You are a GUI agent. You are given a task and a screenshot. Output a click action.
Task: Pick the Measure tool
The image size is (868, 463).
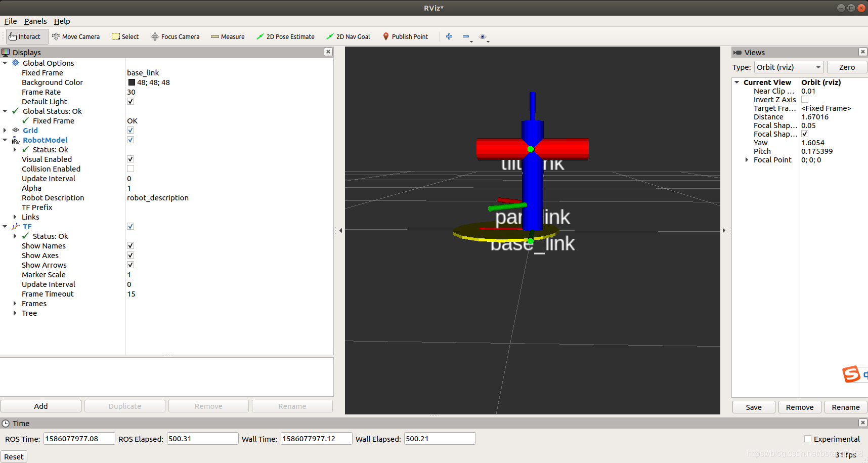[228, 36]
